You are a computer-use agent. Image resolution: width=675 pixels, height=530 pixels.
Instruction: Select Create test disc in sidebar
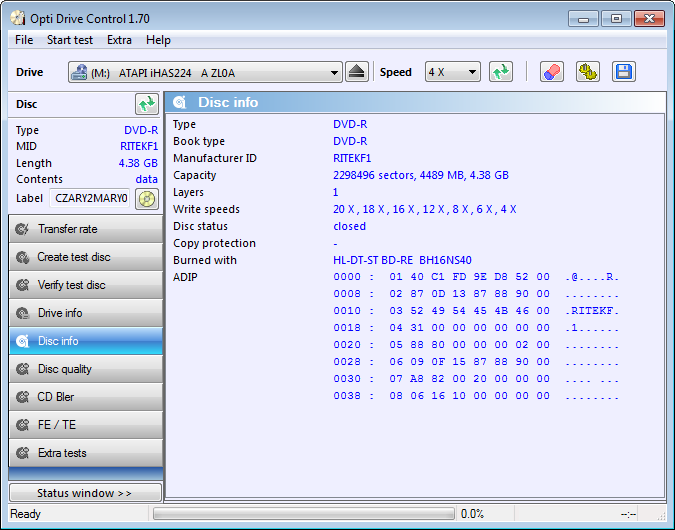click(x=86, y=257)
